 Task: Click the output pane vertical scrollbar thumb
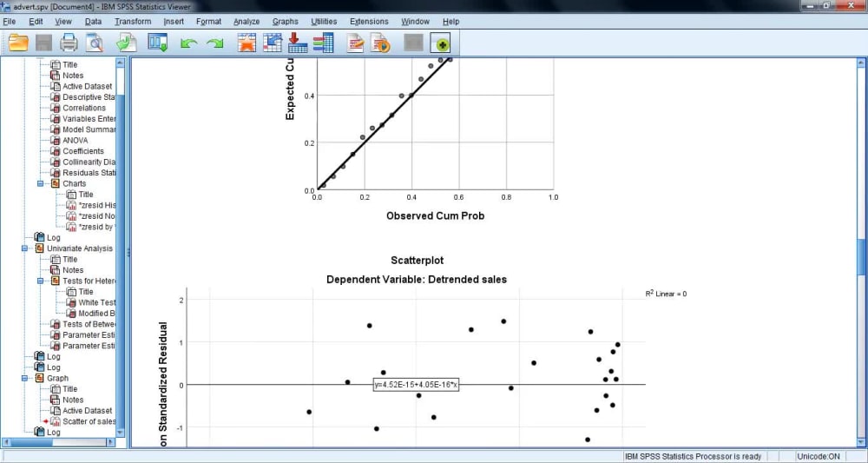point(861,256)
